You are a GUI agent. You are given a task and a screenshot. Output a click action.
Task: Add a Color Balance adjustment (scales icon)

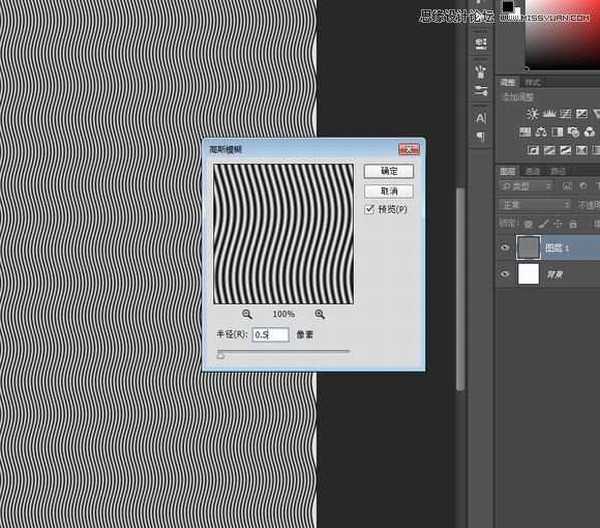[541, 132]
